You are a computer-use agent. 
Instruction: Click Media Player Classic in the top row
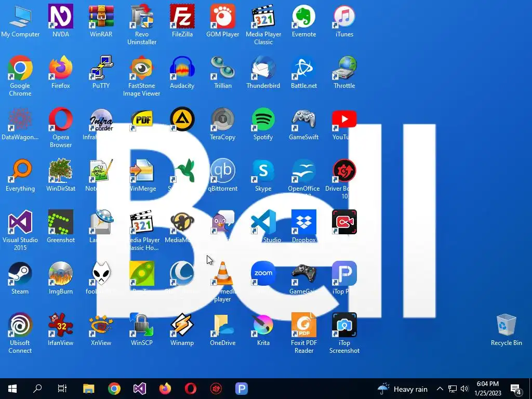(263, 17)
